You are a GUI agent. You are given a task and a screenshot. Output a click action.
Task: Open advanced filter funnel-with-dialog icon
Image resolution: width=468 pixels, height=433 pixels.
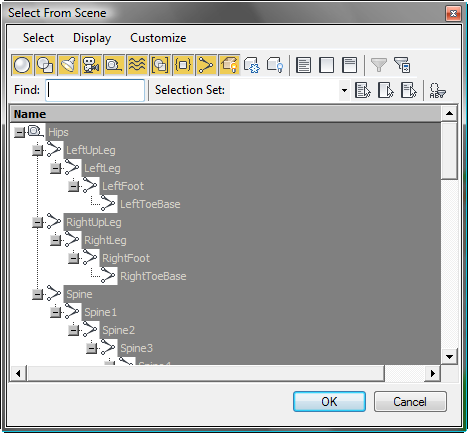(402, 65)
